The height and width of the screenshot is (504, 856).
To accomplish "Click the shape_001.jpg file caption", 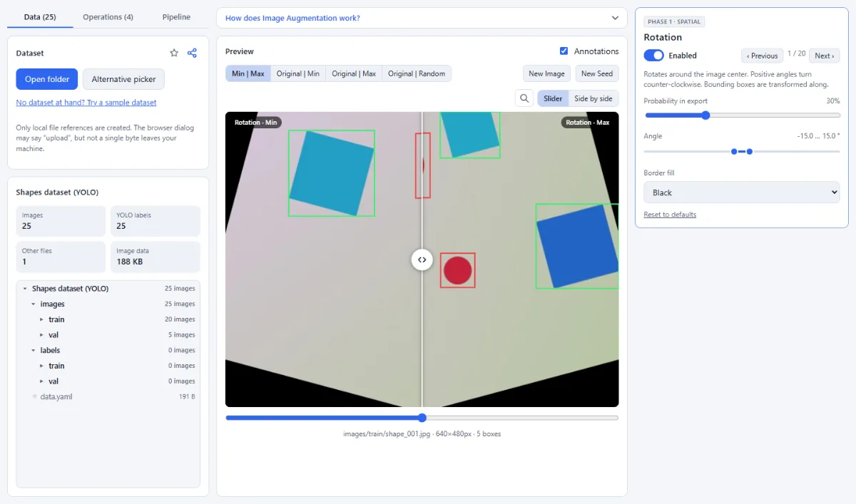I will coord(422,434).
